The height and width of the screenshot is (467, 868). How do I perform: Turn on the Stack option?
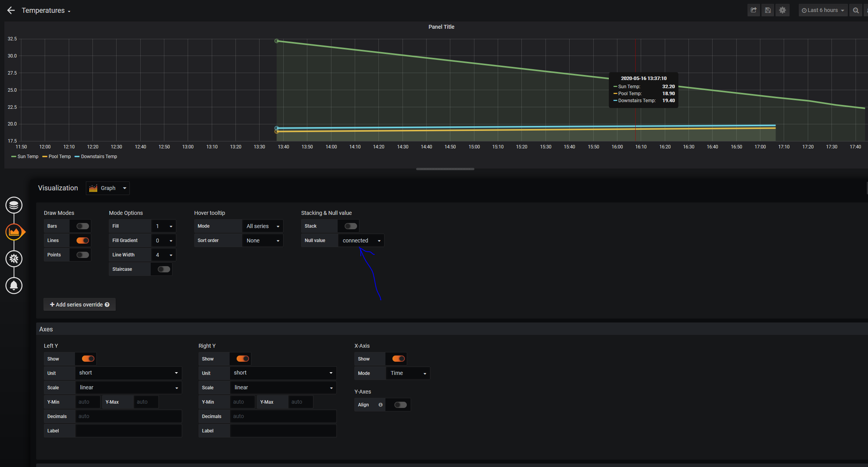coord(349,226)
